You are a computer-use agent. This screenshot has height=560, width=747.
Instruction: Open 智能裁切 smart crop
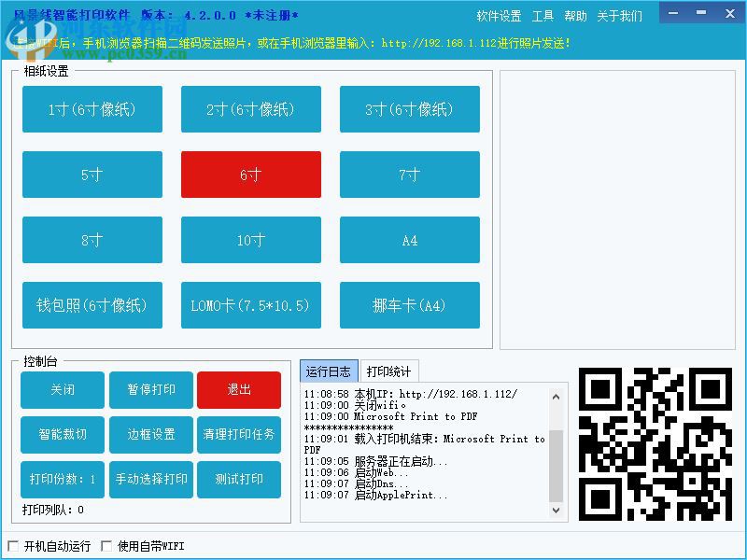coord(62,435)
